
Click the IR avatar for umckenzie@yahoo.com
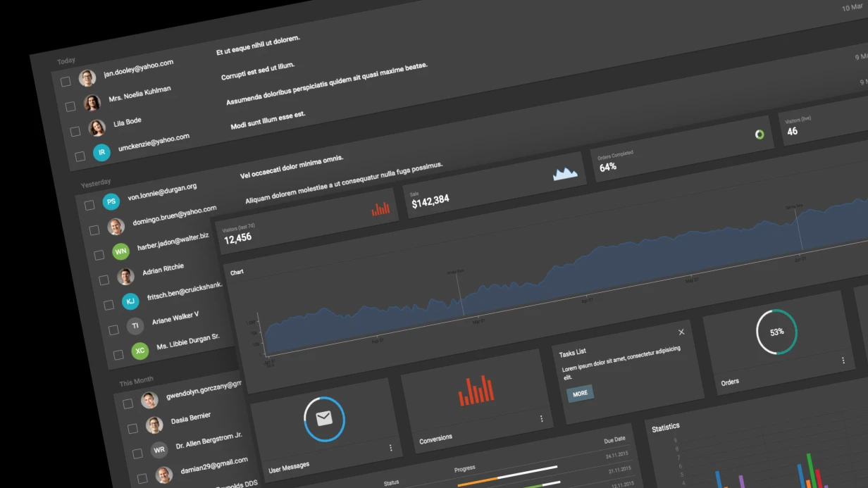[x=102, y=152]
